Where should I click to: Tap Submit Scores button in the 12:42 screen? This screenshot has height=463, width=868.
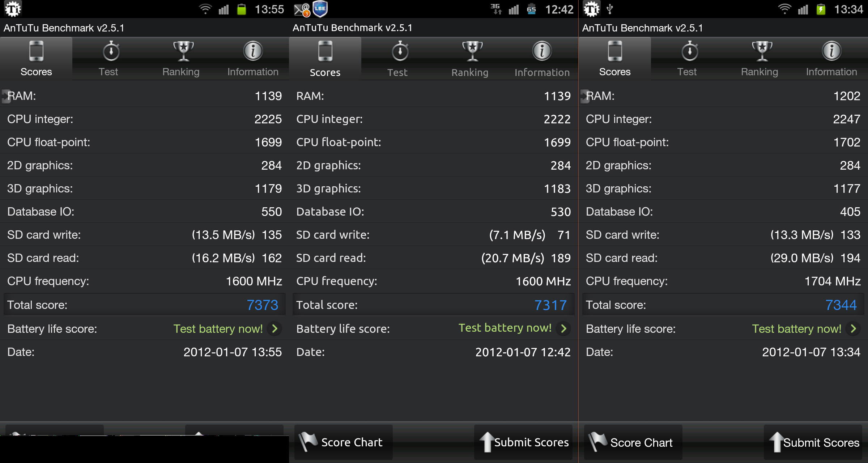click(523, 442)
